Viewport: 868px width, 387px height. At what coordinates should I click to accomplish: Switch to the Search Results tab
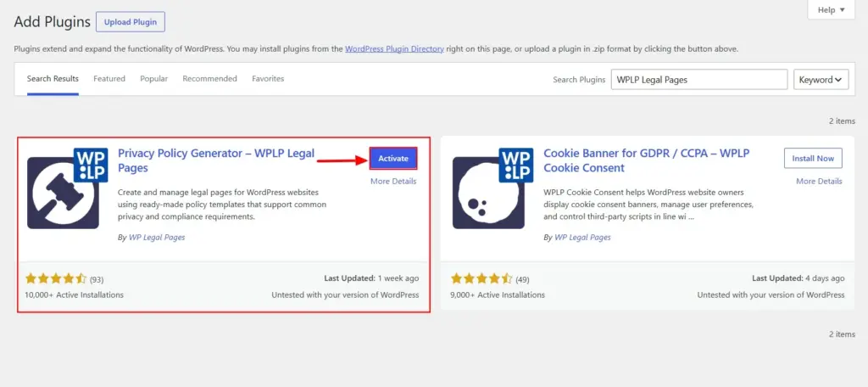coord(53,79)
